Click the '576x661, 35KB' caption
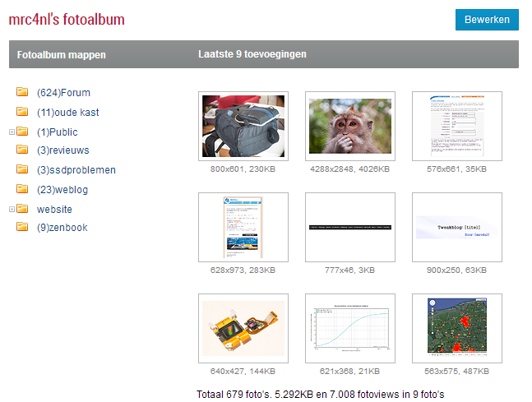532x402 pixels. pos(456,169)
